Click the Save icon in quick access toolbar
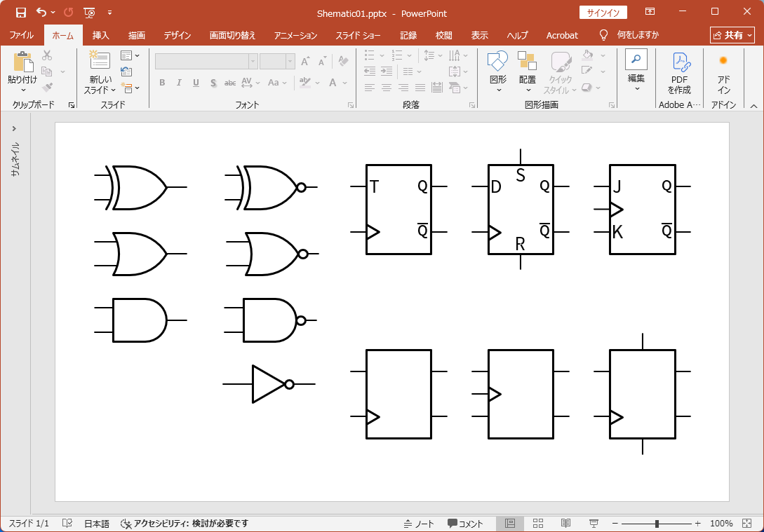 coord(20,13)
